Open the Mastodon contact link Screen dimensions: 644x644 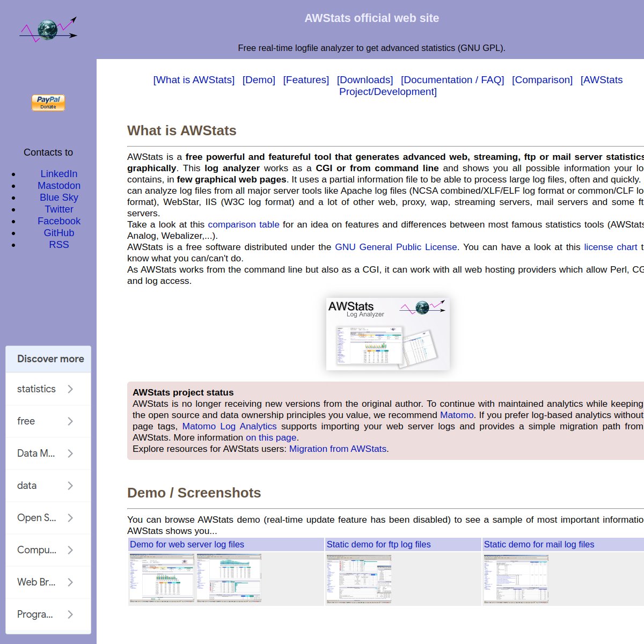pos(59,186)
